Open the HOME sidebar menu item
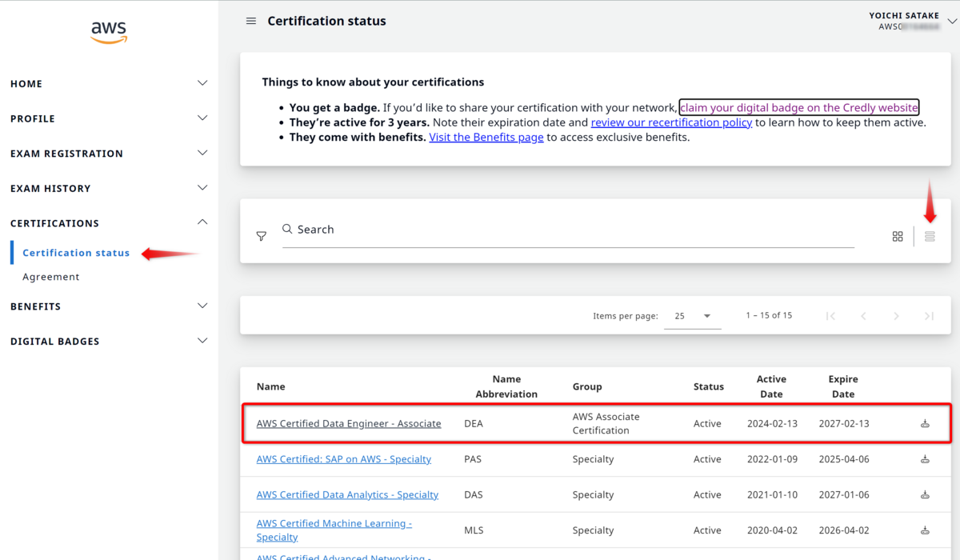 pyautogui.click(x=24, y=83)
